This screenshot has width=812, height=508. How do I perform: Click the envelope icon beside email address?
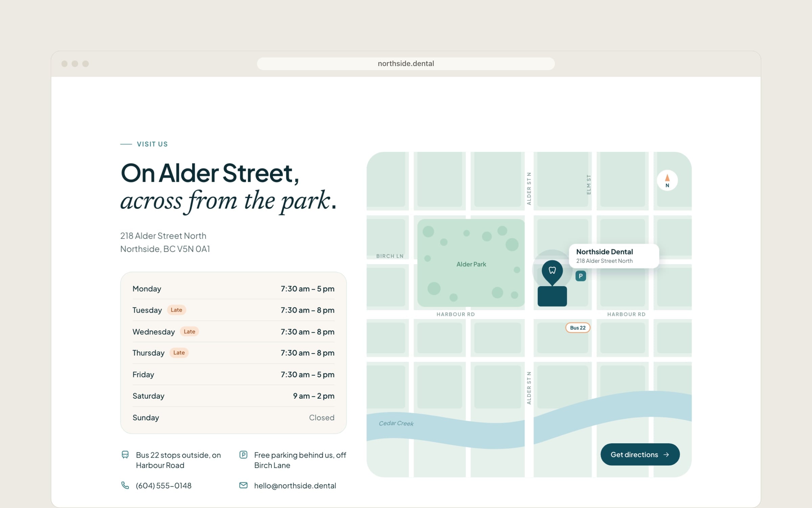point(243,485)
